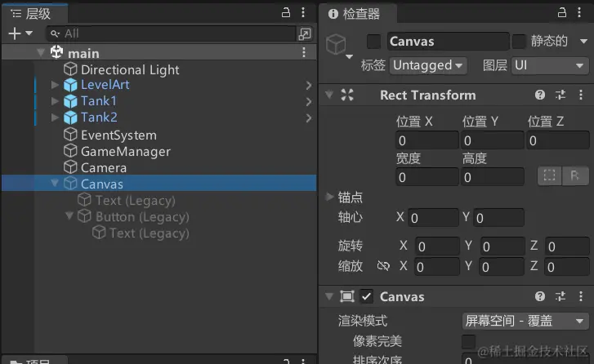Open create menu dropdown arrow beside plus
The width and height of the screenshot is (594, 364).
29,33
